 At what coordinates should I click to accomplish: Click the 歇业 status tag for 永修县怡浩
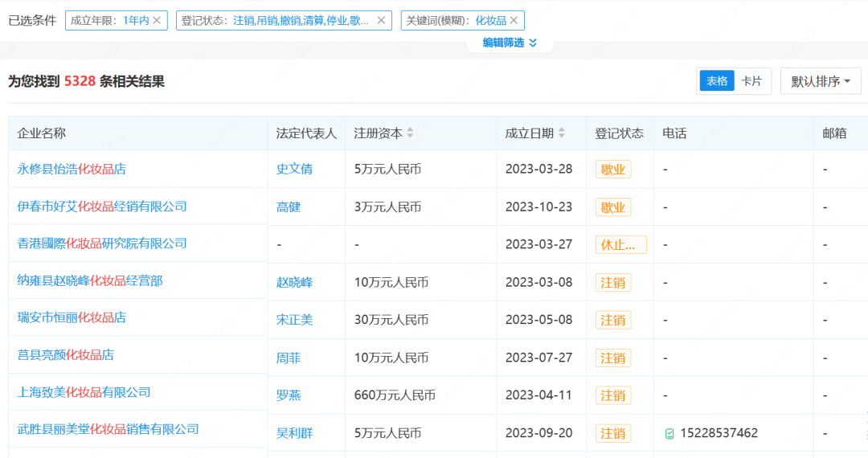pos(613,170)
